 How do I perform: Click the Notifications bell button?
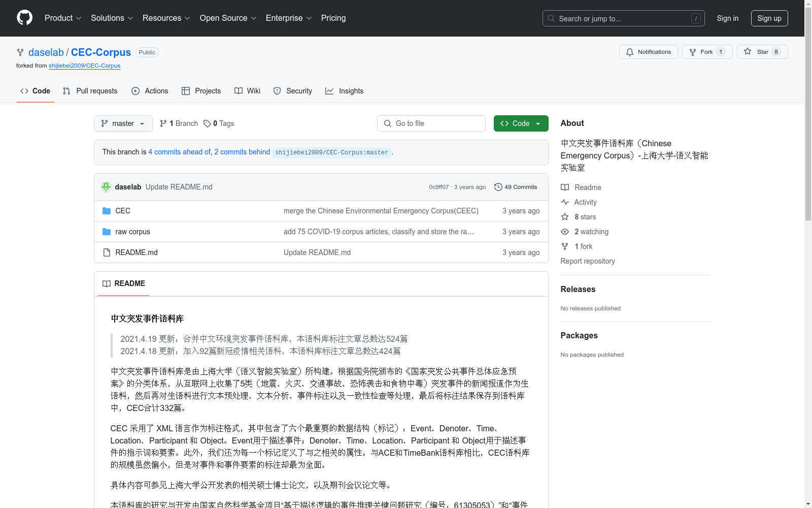click(648, 52)
